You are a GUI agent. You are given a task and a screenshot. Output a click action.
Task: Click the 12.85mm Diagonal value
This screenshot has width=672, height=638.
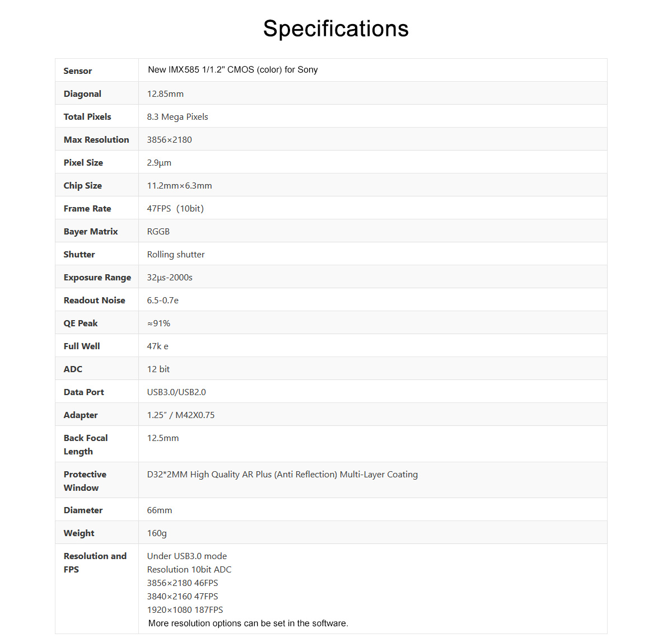(165, 94)
